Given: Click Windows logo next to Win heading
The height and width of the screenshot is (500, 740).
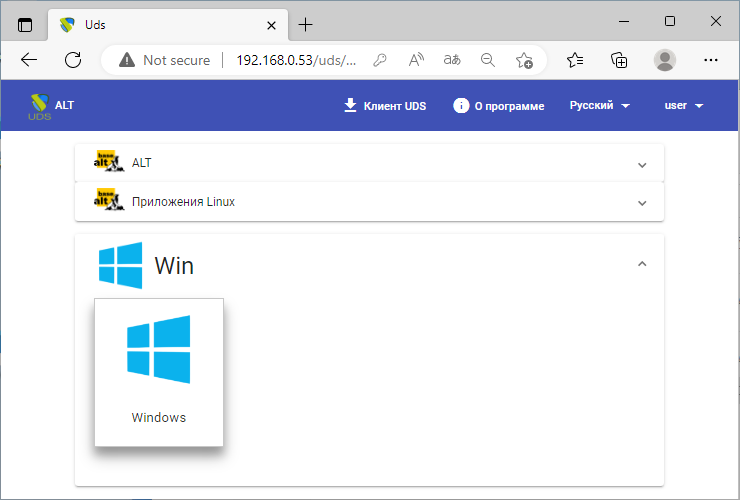Looking at the screenshot, I should (x=120, y=265).
